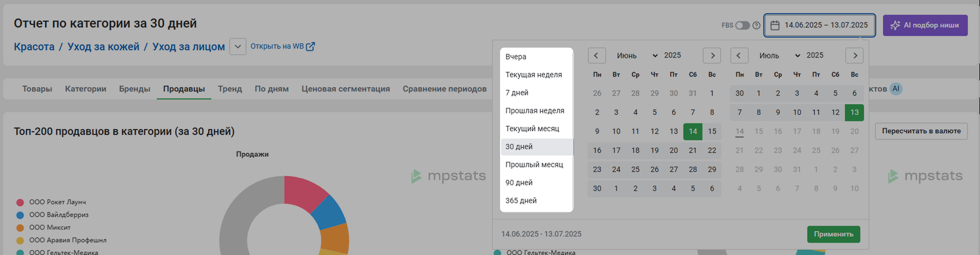Choose the Прошлый месяц preset
The height and width of the screenshot is (255, 980).
pyautogui.click(x=537, y=165)
